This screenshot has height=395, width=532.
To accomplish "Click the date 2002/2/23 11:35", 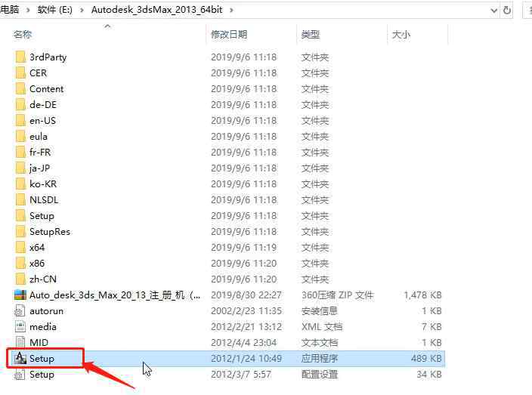I will [x=246, y=311].
